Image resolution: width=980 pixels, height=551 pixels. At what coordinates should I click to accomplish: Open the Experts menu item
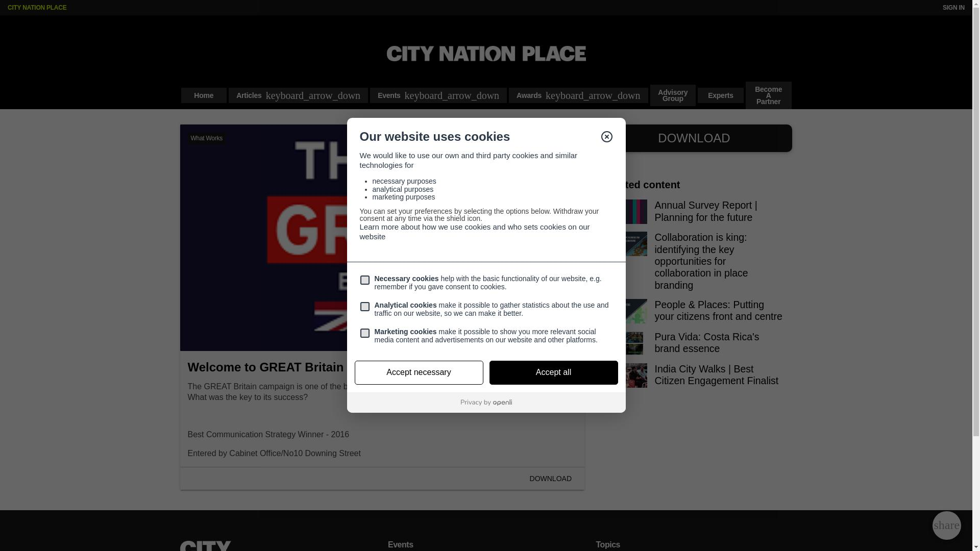click(x=720, y=95)
